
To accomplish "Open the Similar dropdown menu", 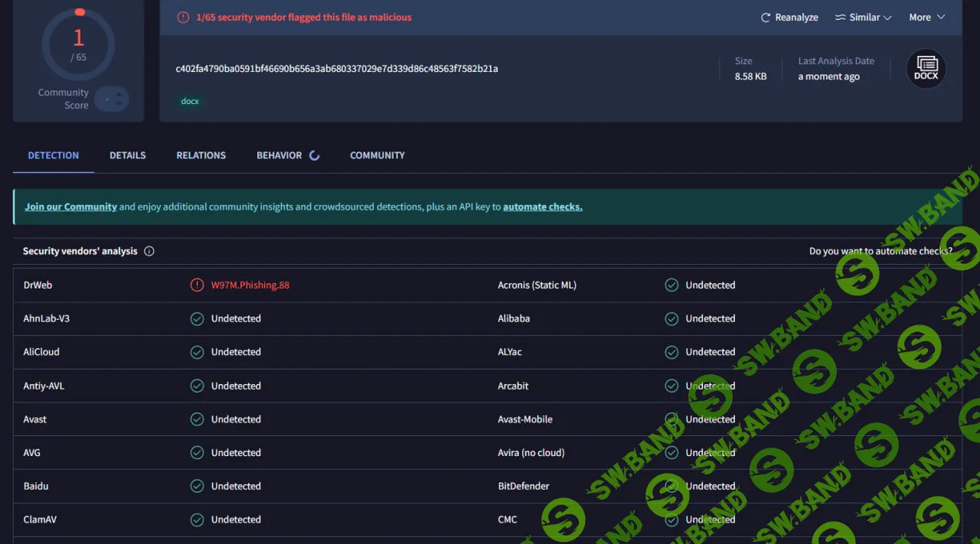I will click(x=863, y=18).
